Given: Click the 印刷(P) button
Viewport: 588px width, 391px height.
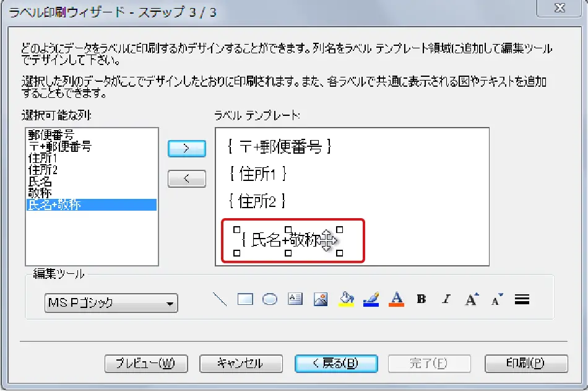Looking at the screenshot, I should coord(526,363).
